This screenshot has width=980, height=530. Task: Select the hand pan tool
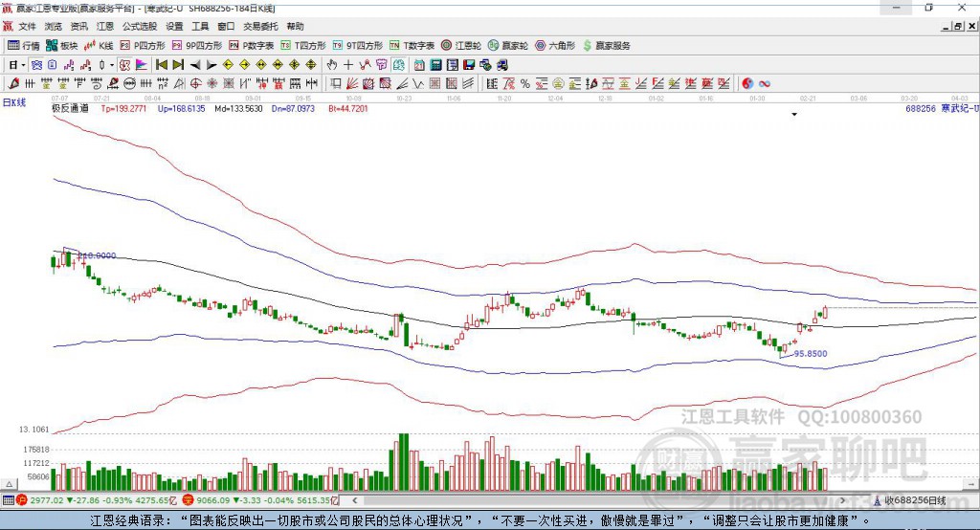pos(332,65)
